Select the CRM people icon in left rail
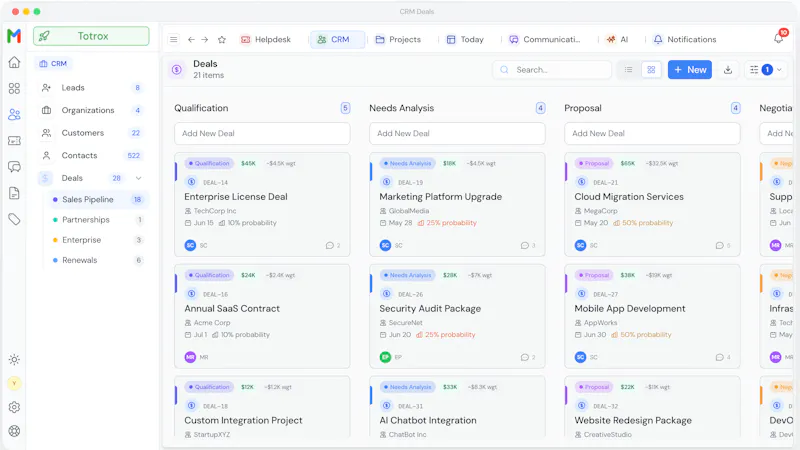The height and width of the screenshot is (450, 800). pos(14,114)
